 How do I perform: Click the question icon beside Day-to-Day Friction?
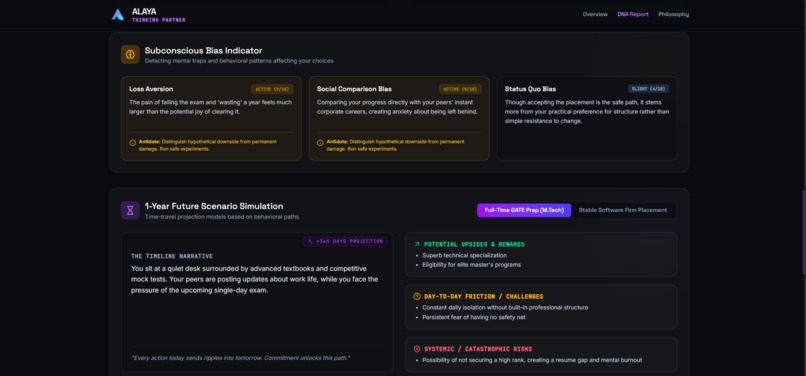pyautogui.click(x=416, y=296)
